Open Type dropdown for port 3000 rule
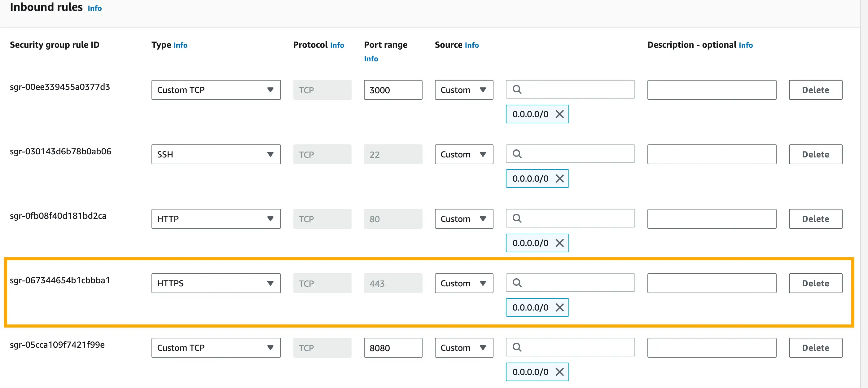This screenshot has height=388, width=868. pos(216,90)
